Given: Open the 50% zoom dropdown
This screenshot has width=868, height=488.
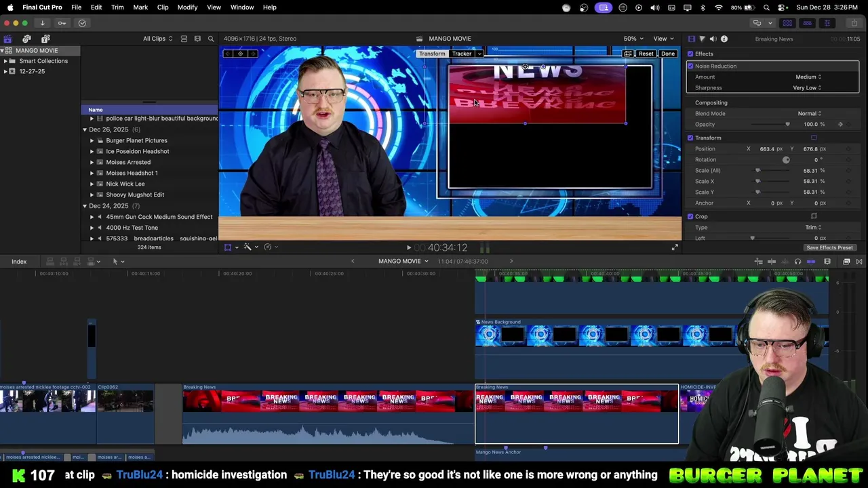Looking at the screenshot, I should (633, 39).
